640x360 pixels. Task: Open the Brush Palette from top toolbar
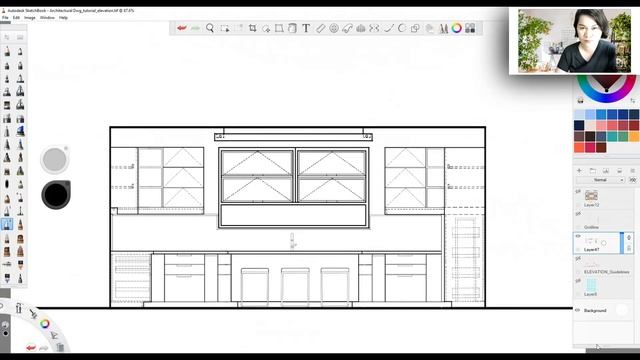click(x=443, y=28)
